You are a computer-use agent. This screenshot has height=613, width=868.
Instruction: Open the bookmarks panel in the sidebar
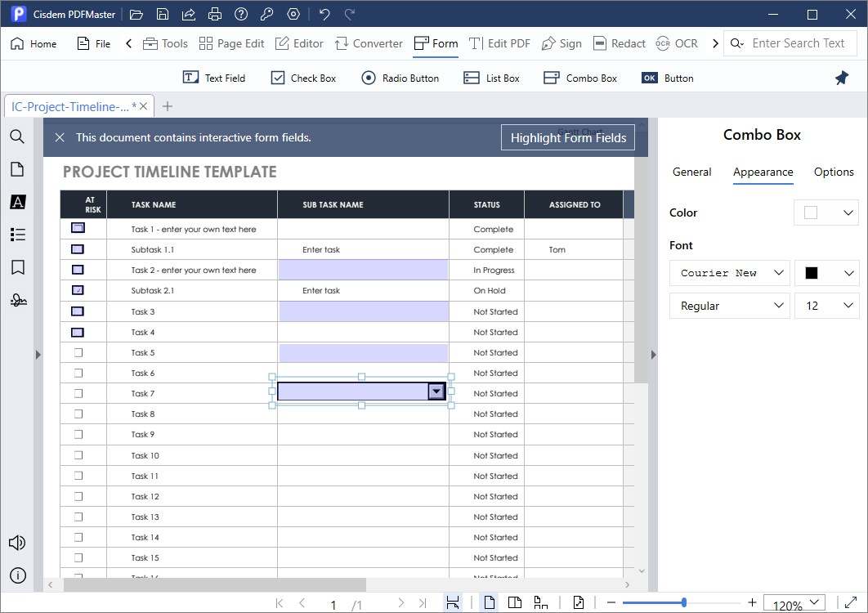pyautogui.click(x=17, y=267)
